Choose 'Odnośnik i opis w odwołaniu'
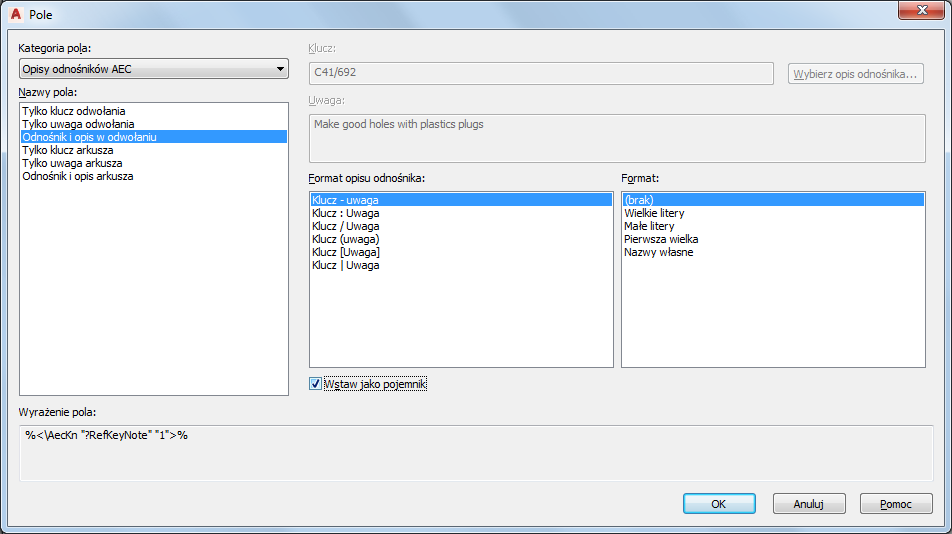This screenshot has height=534, width=952. click(x=154, y=137)
